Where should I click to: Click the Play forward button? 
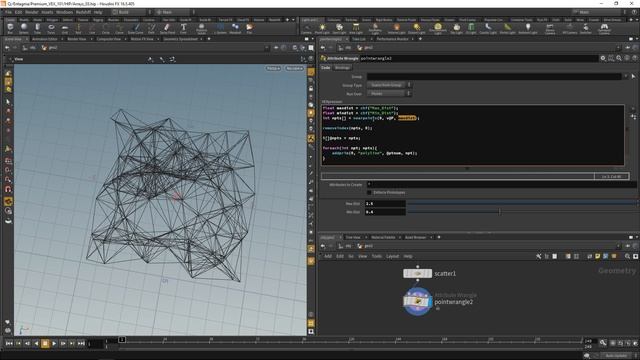pyautogui.click(x=54, y=344)
